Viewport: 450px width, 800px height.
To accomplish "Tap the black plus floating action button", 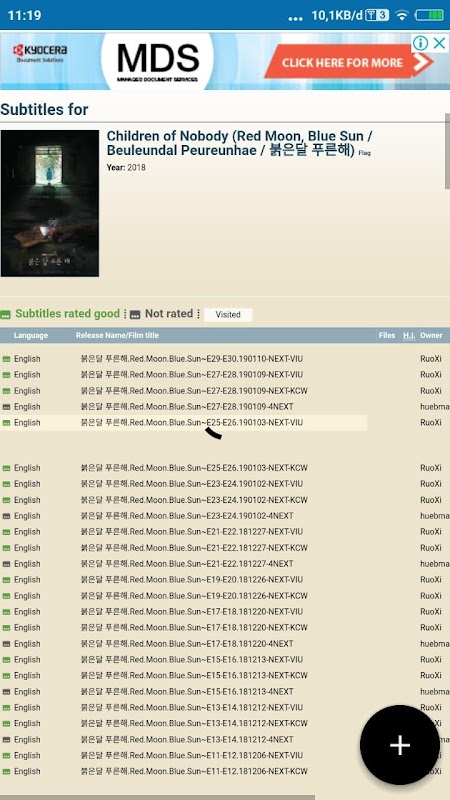I will pos(399,745).
